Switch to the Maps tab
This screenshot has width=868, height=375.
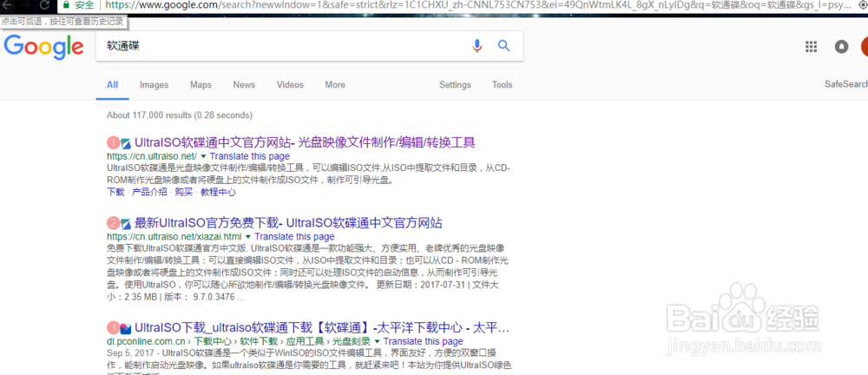point(201,85)
